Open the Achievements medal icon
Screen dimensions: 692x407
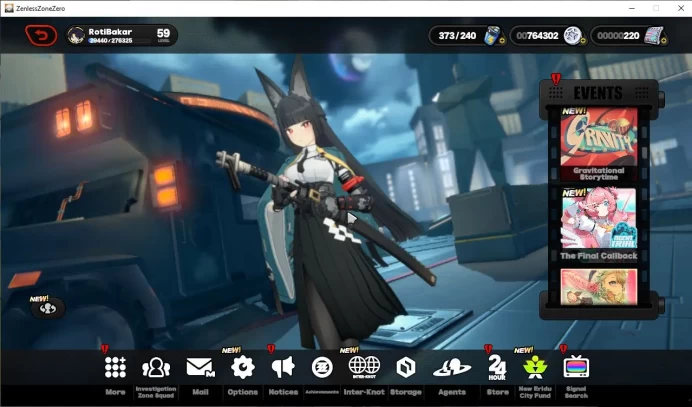pyautogui.click(x=322, y=367)
